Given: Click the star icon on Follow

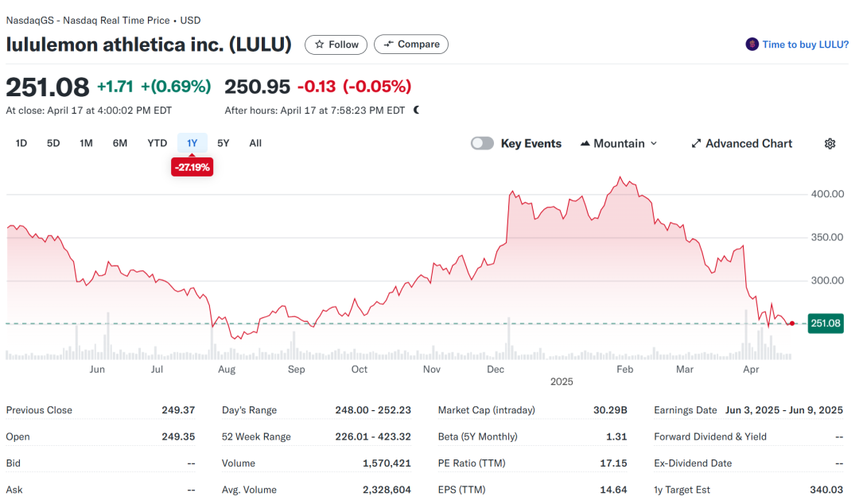Looking at the screenshot, I should point(320,45).
